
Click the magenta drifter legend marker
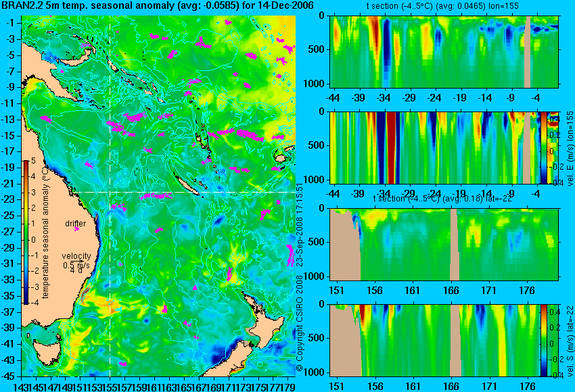tap(76, 229)
